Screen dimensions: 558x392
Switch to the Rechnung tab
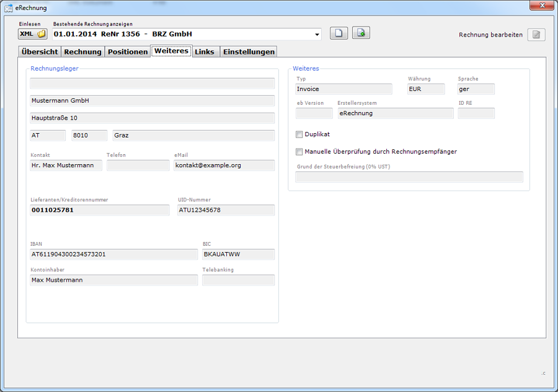click(82, 52)
